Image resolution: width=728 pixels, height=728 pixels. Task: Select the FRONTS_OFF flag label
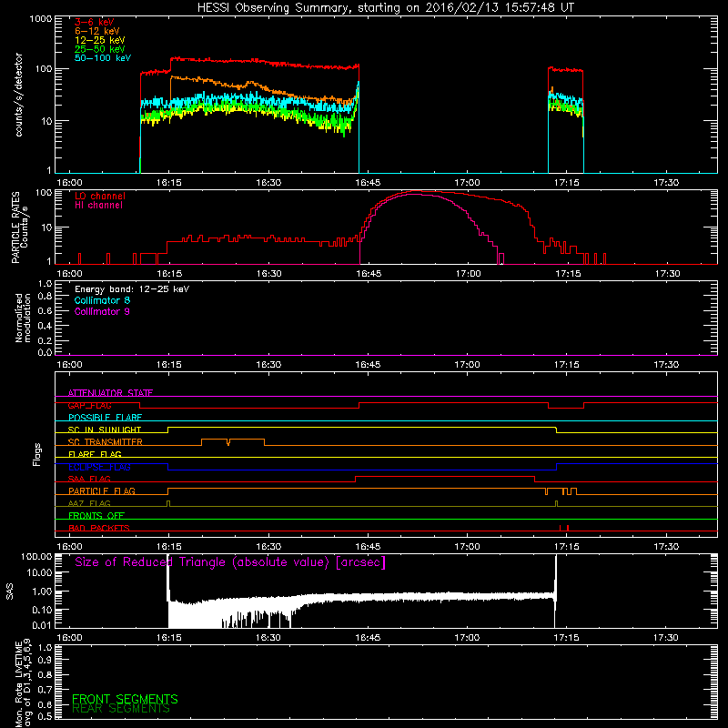click(96, 515)
